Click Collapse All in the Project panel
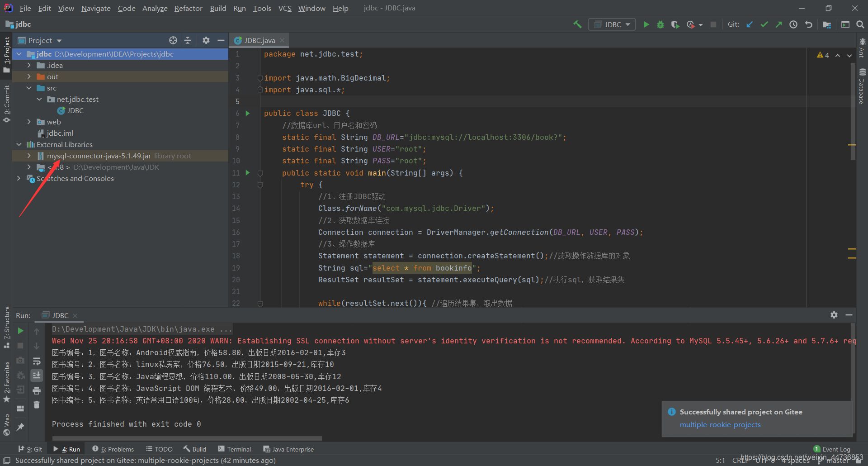Screen dimensions: 868x466 pyautogui.click(x=188, y=40)
